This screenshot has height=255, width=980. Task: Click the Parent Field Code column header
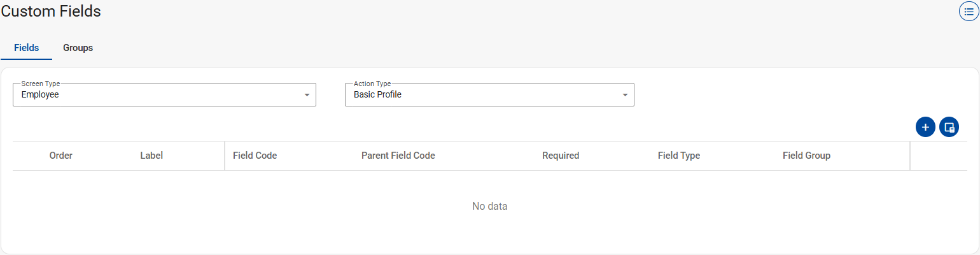click(398, 156)
